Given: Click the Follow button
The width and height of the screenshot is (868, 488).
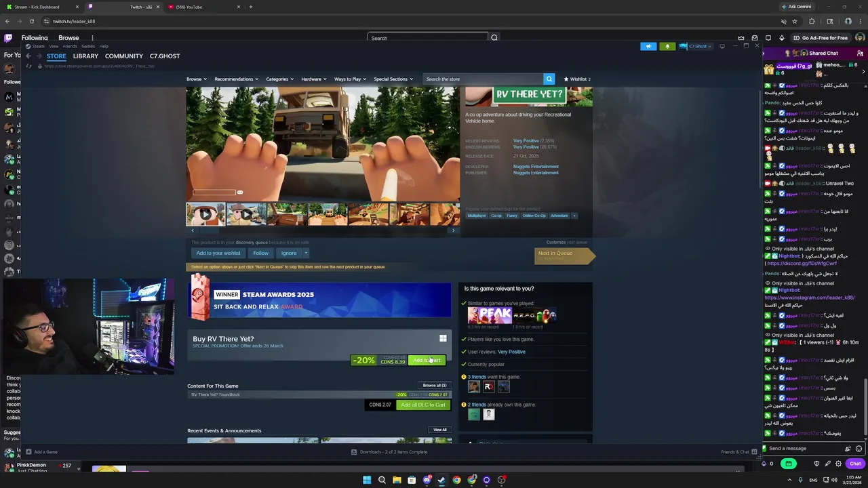Looking at the screenshot, I should pyautogui.click(x=261, y=253).
